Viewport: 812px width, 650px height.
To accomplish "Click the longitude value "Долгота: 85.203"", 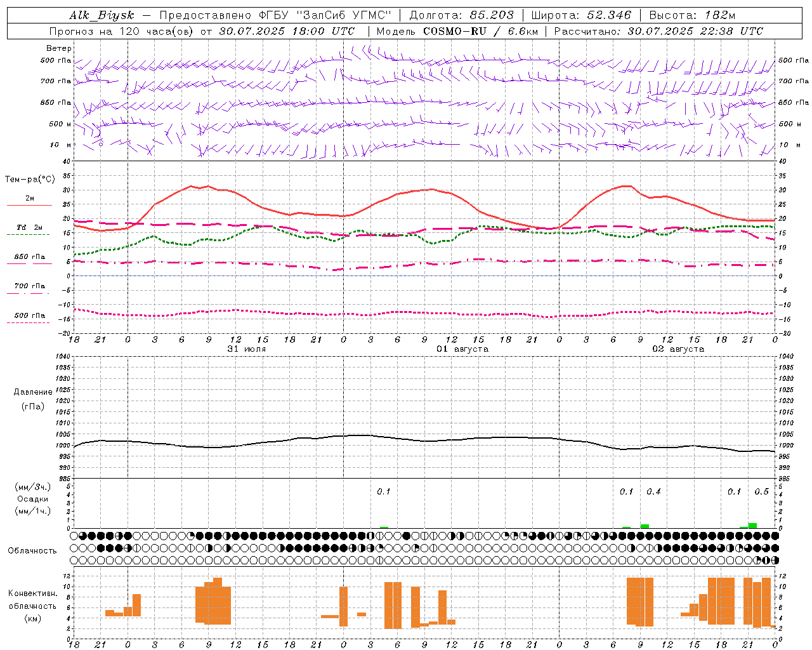I will pyautogui.click(x=462, y=15).
